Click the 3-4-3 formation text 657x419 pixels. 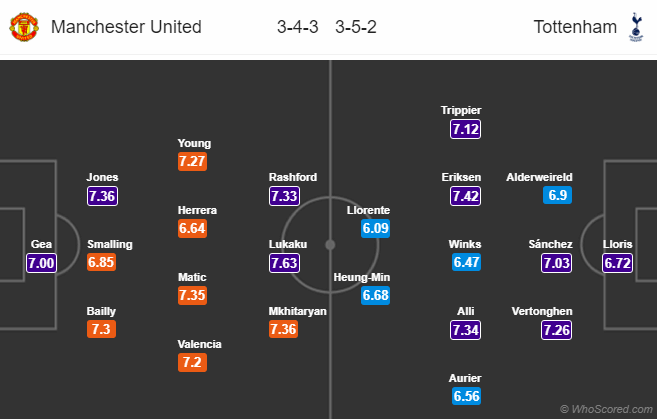[298, 27]
